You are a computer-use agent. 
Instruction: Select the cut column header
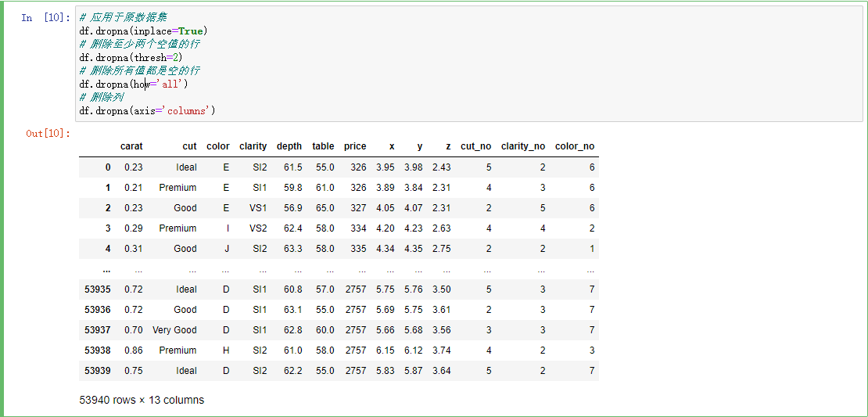click(x=189, y=146)
